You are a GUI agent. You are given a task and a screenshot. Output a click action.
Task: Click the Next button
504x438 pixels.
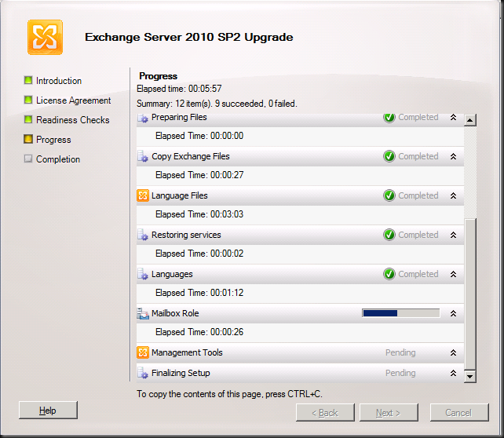pyautogui.click(x=389, y=413)
